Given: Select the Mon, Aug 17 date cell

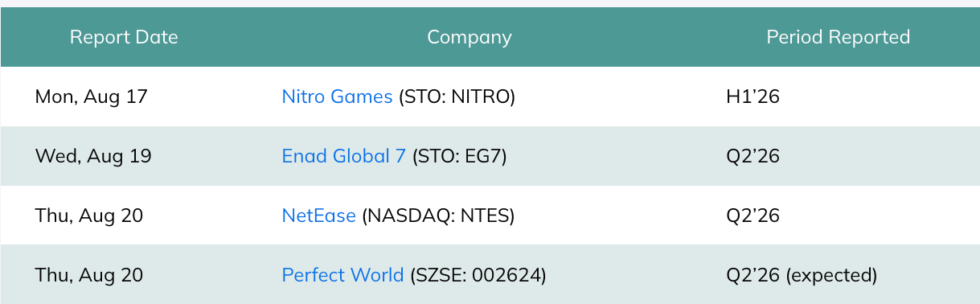Looking at the screenshot, I should point(92,97).
